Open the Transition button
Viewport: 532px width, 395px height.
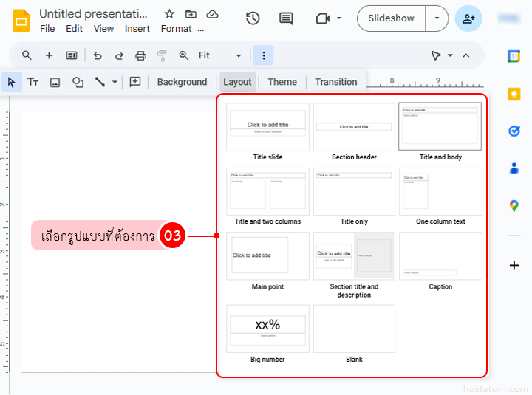coord(336,82)
